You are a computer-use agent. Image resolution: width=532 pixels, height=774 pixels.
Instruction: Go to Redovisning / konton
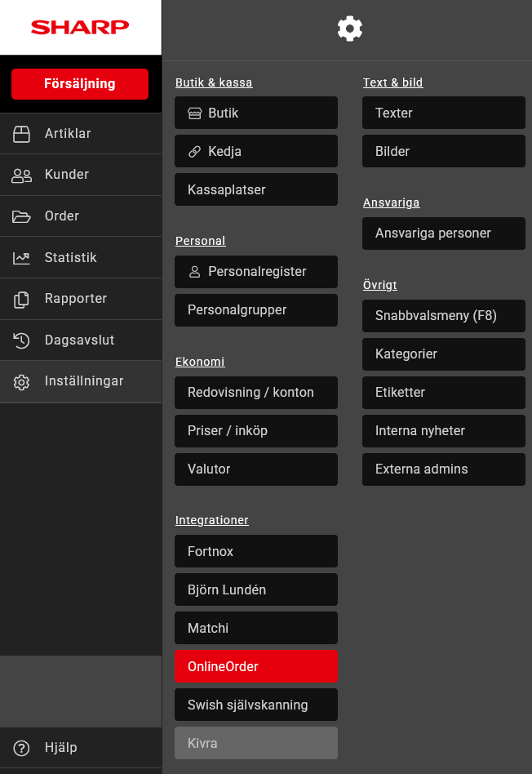click(x=255, y=392)
